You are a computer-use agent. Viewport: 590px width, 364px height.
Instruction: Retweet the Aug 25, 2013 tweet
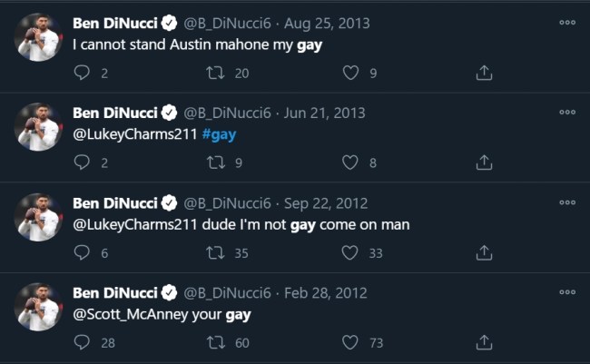point(218,73)
